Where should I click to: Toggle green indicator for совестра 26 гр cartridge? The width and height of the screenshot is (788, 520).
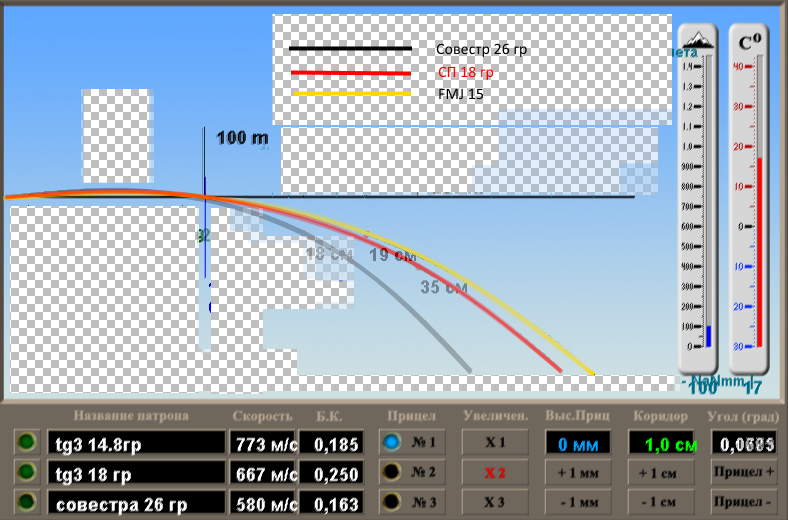coord(25,503)
